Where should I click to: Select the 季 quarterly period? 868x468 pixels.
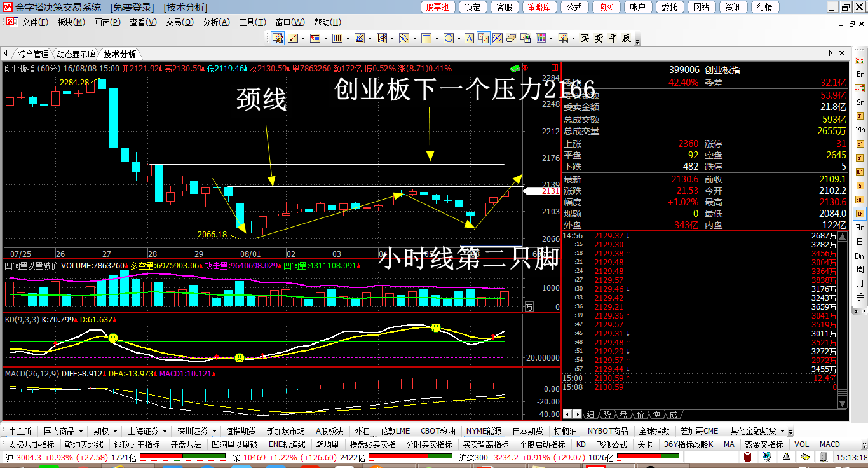860,296
